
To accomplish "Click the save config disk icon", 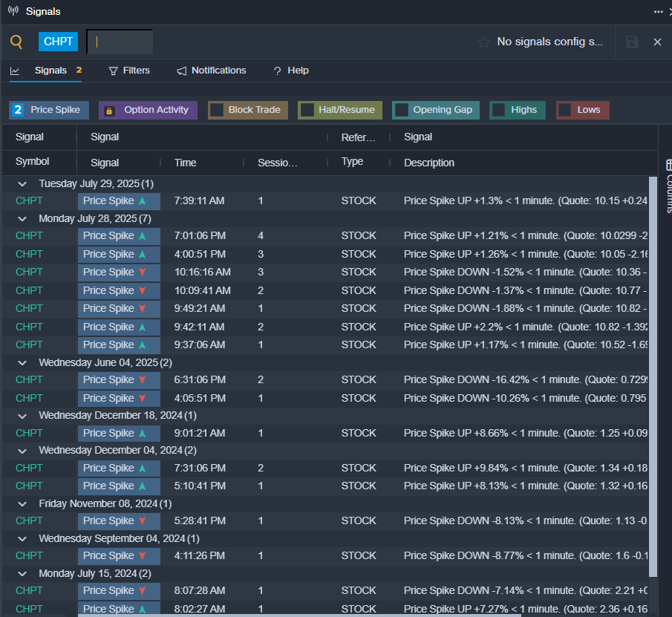I will 632,42.
